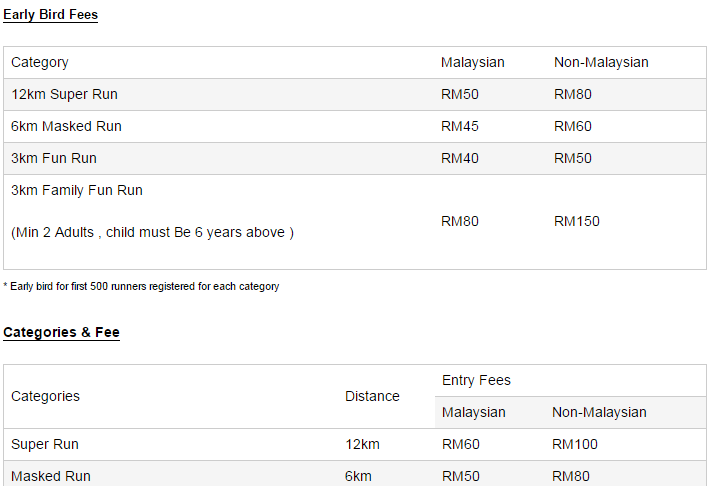Click the early bird 500 runners footnote
The image size is (715, 486).
[x=141, y=286]
